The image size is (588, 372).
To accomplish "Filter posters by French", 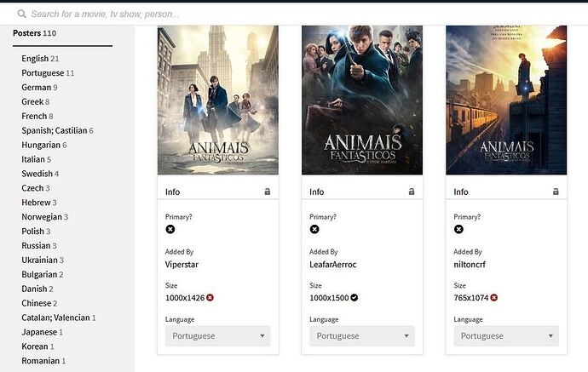I will (37, 116).
